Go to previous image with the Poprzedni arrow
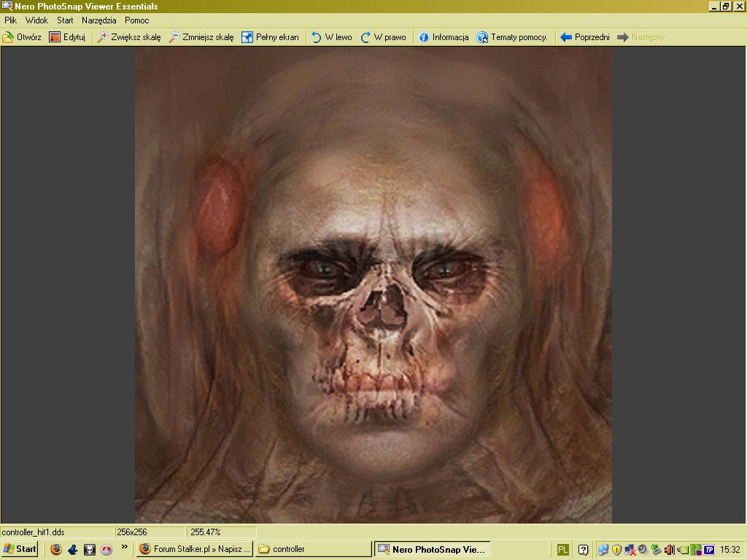This screenshot has height=560, width=747. (x=566, y=37)
